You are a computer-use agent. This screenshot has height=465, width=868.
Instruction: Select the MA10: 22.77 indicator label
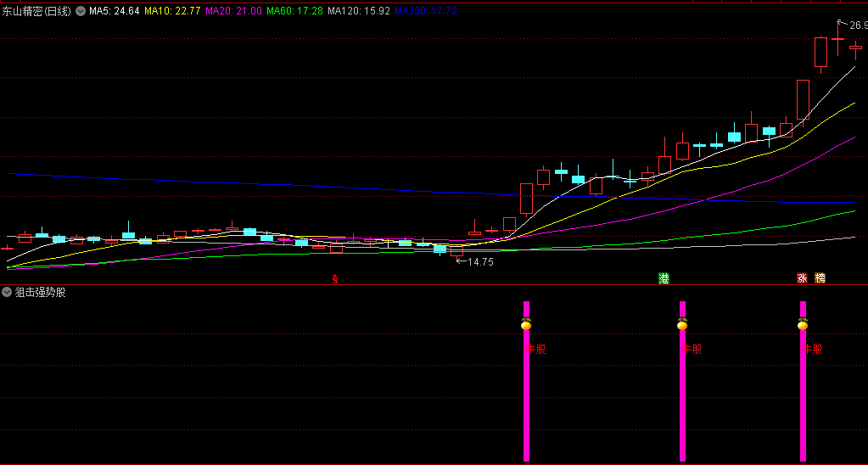pos(172,10)
